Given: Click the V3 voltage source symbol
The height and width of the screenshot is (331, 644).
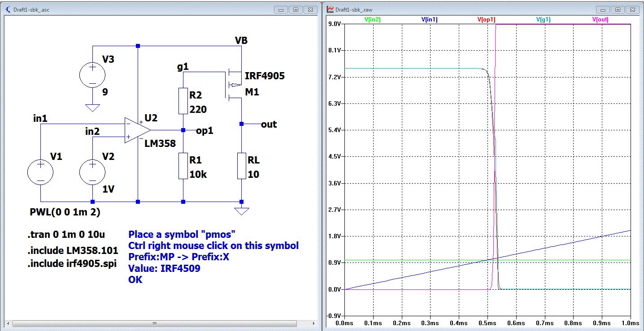Looking at the screenshot, I should [x=92, y=75].
